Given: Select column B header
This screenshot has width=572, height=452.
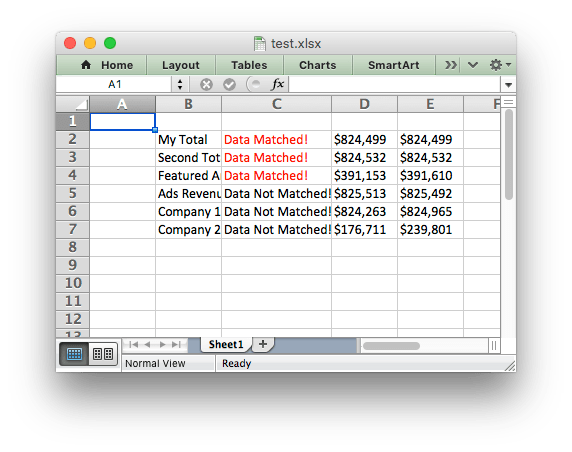Looking at the screenshot, I should click(x=188, y=104).
